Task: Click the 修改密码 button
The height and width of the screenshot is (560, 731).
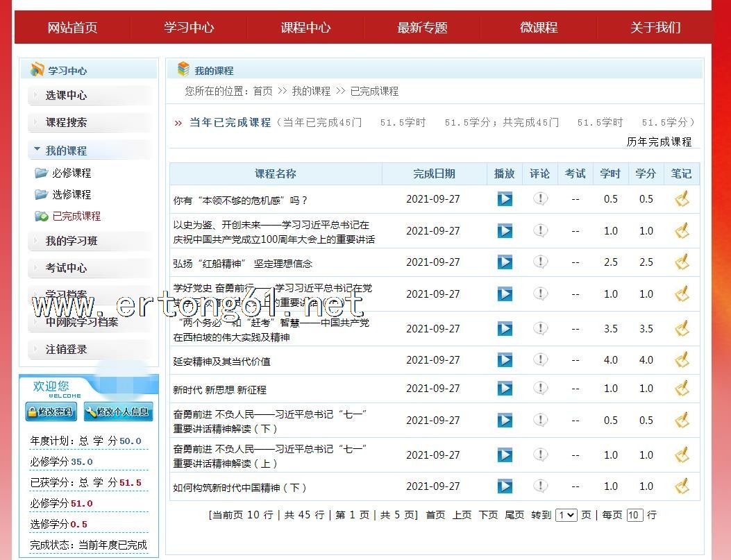Action: point(51,411)
